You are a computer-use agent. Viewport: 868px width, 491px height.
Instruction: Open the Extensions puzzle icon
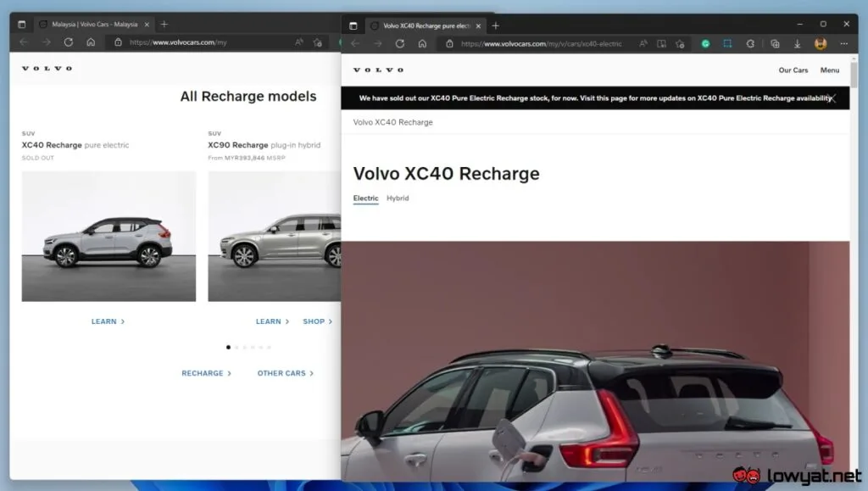(x=750, y=44)
